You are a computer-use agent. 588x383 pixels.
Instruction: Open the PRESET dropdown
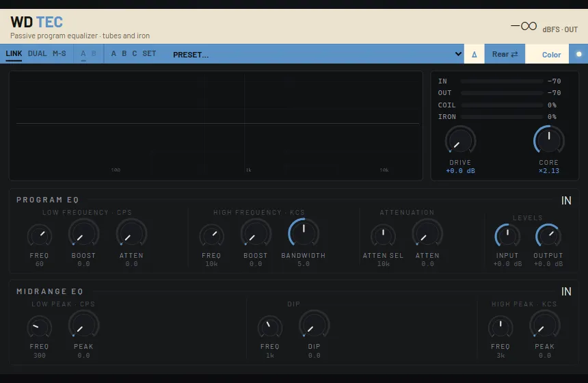[316, 55]
